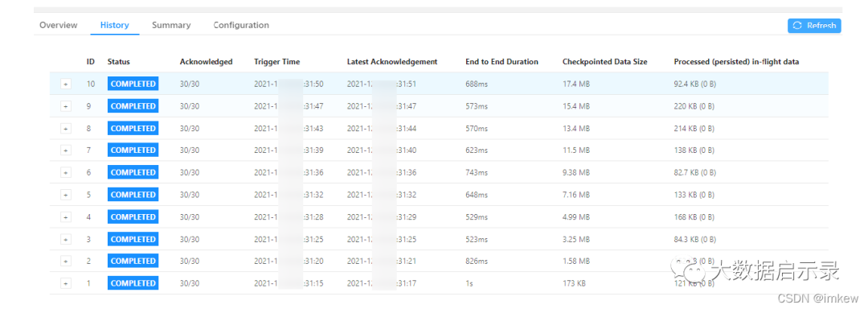Image resolution: width=868 pixels, height=309 pixels.
Task: Expand checkpoint row with ID 10
Action: [66, 84]
